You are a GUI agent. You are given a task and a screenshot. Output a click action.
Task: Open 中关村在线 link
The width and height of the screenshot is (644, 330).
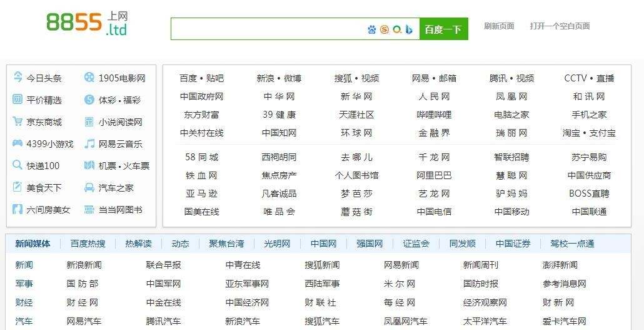202,133
